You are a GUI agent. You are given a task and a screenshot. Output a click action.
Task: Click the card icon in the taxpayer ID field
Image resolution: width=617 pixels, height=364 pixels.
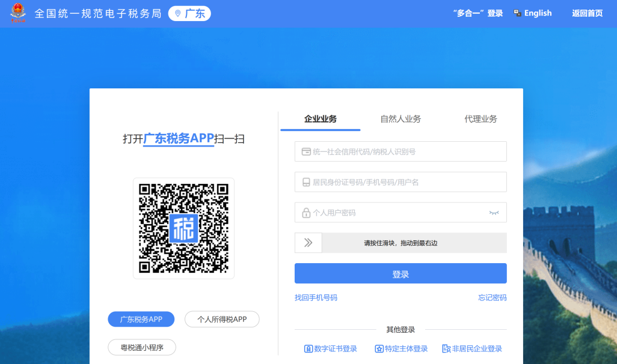305,152
